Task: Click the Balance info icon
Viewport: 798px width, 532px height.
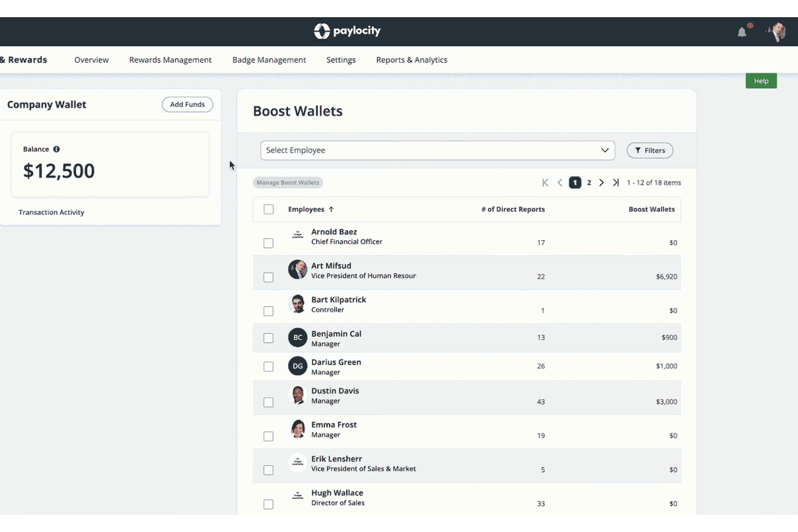Action: tap(56, 149)
